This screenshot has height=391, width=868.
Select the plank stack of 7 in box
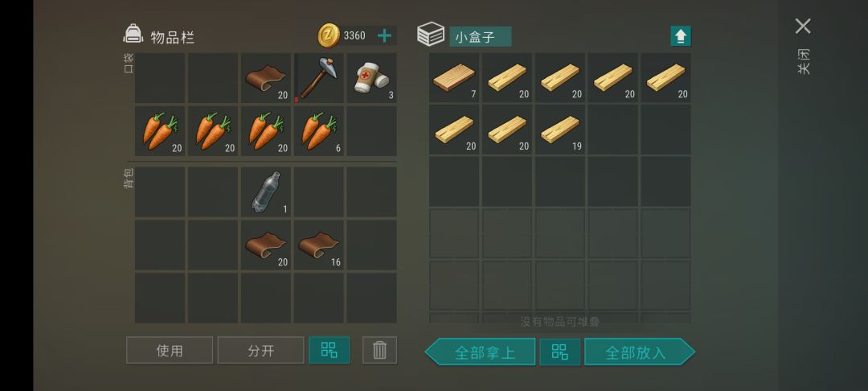click(x=454, y=77)
